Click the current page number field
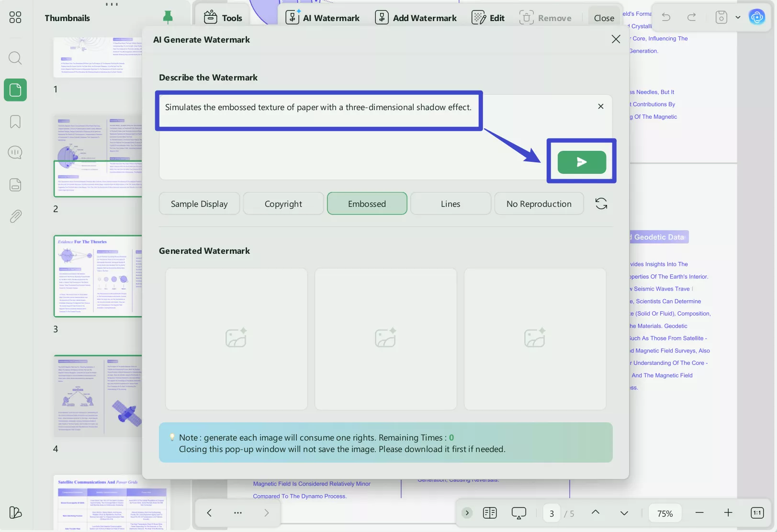 (x=552, y=513)
